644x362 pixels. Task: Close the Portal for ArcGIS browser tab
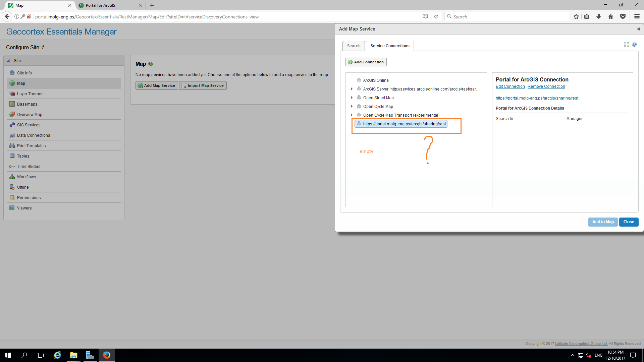(x=140, y=5)
